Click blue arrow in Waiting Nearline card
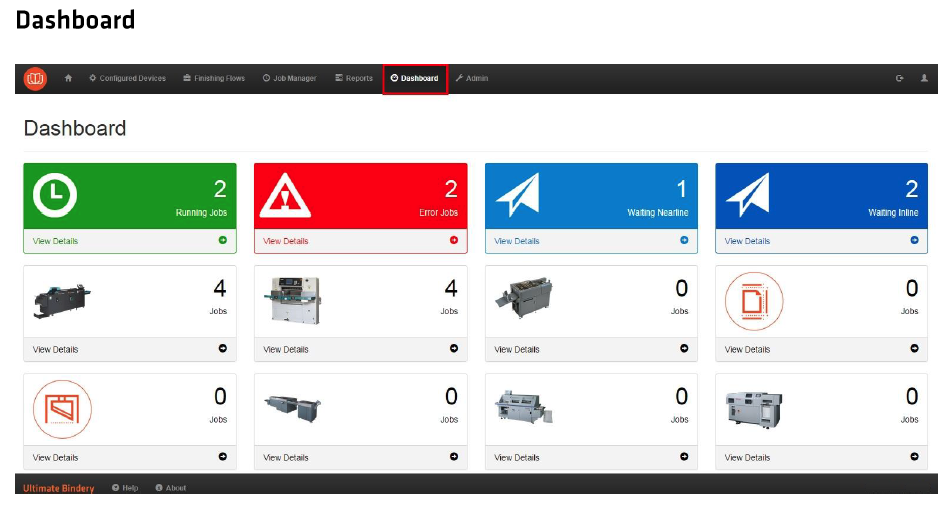 tap(684, 240)
